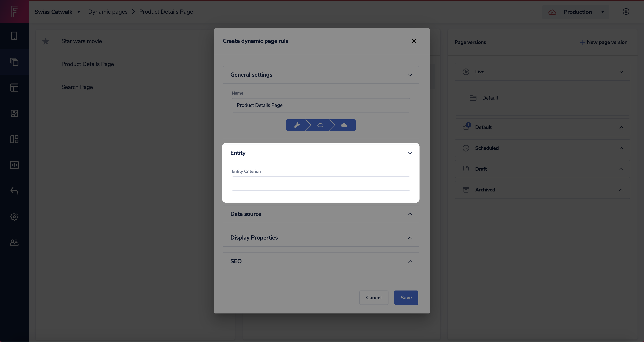Click the Frontastic F logo
The height and width of the screenshot is (342, 644).
14,11
